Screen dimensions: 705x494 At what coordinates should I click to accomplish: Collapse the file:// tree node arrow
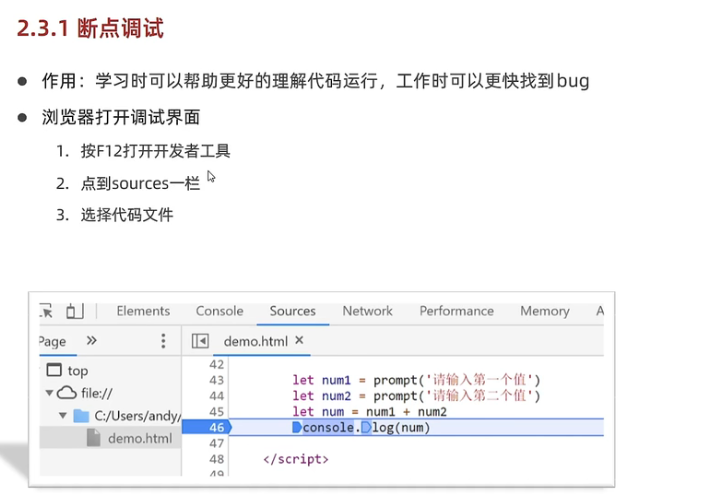point(49,393)
